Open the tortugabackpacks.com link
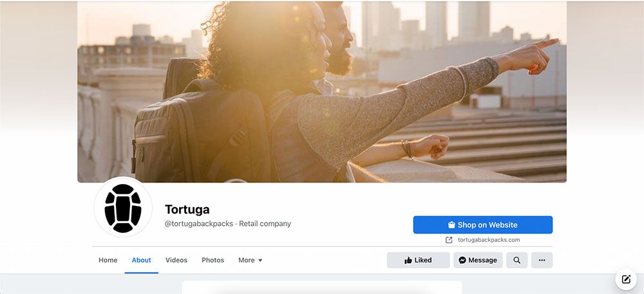 point(489,240)
